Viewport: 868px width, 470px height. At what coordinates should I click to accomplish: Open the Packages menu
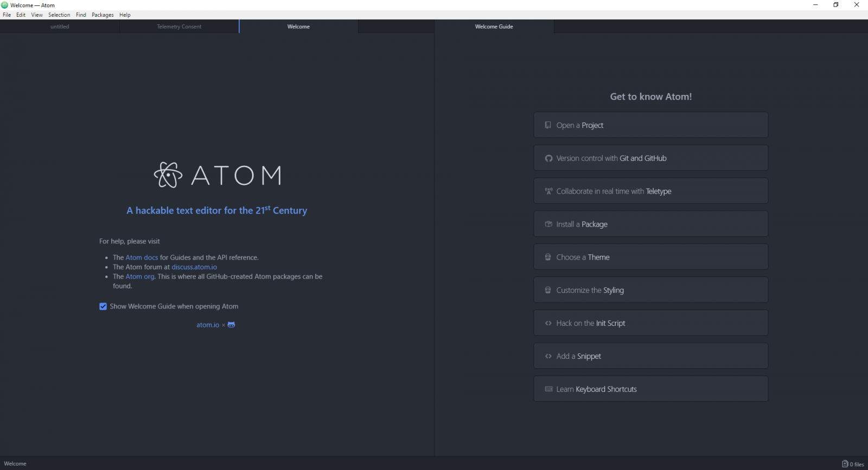tap(103, 15)
